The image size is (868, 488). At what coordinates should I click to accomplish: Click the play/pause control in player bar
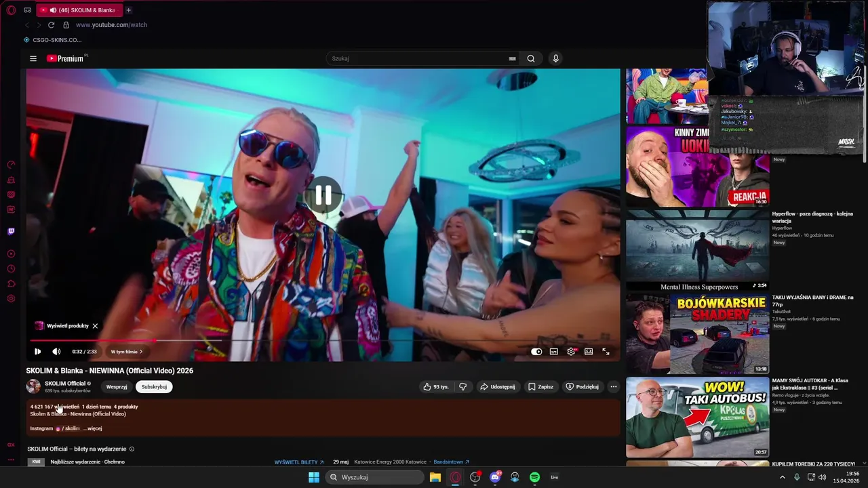(x=37, y=352)
